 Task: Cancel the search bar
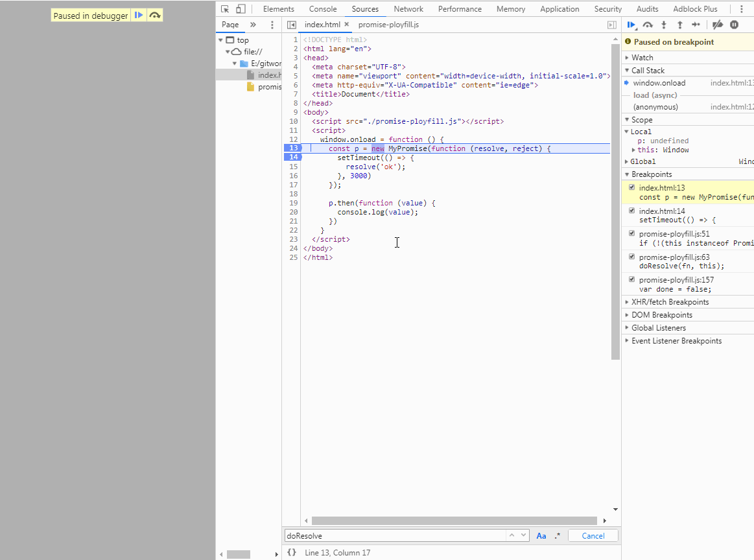click(593, 536)
